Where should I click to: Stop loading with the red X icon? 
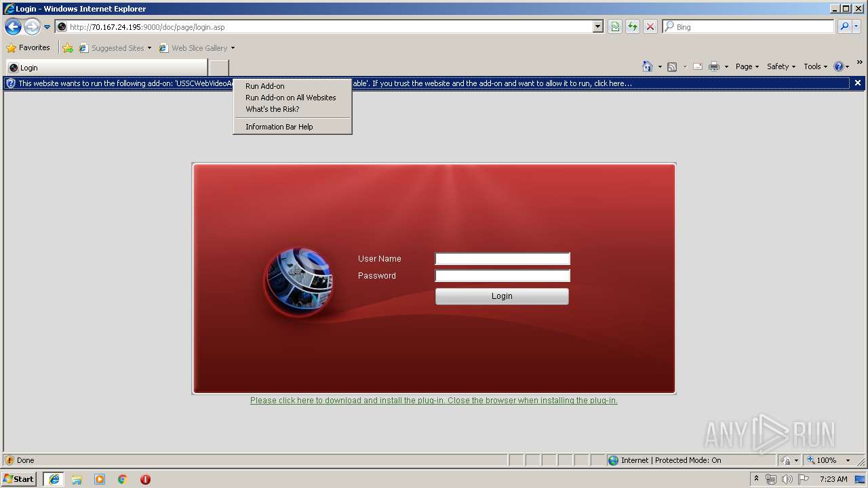click(x=650, y=27)
